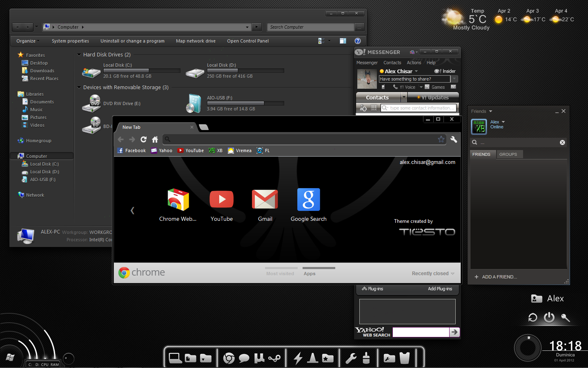Screen dimensions: 588x368
Task: Click the Chrome icon in the dock
Action: pos(229,358)
